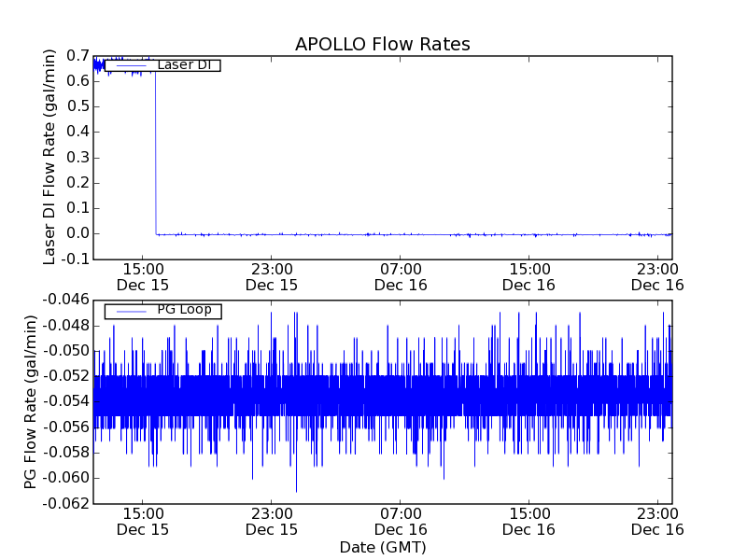Image resolution: width=747 pixels, height=560 pixels.
Task: Click the "PG Flow Rate (gal/min)" axis label
Action: 30,401
